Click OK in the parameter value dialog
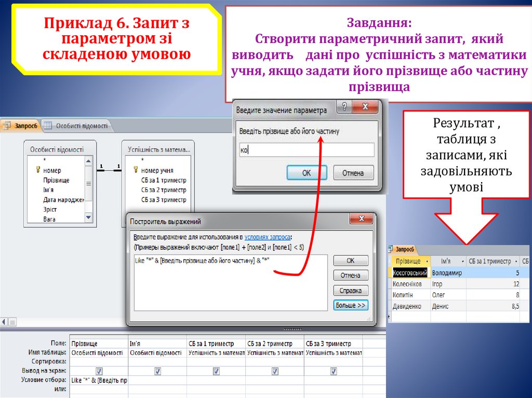This screenshot has width=532, height=398. coord(307,173)
